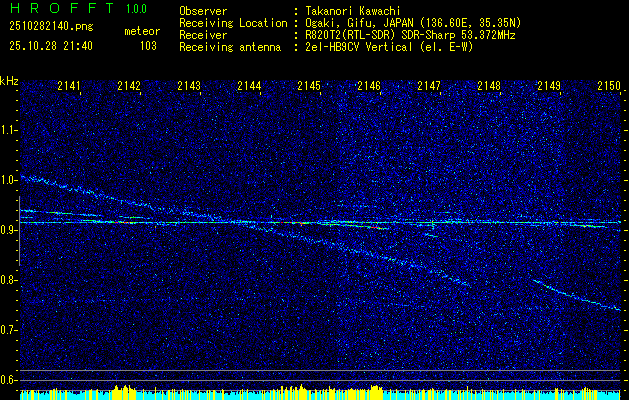This screenshot has width=629, height=400.
Task: Click the 2146 time axis marker
Action: (369, 85)
